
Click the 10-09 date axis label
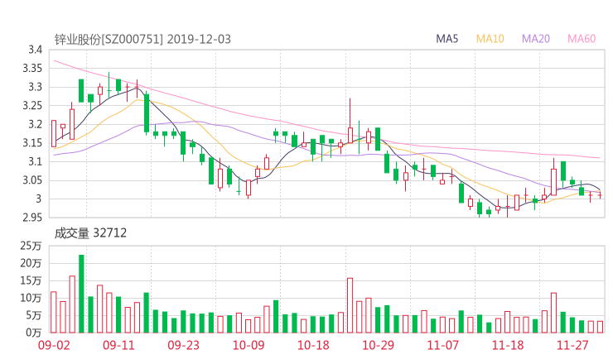[x=249, y=345]
